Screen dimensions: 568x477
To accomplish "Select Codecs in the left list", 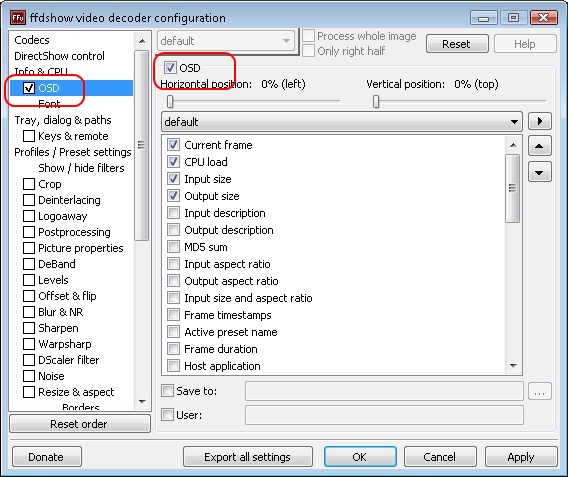I will coord(32,40).
